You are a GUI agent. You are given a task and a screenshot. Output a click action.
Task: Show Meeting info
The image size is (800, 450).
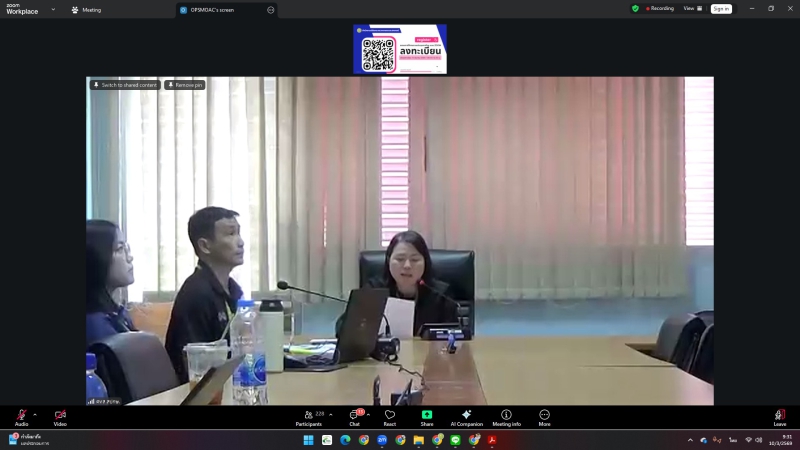click(x=506, y=414)
